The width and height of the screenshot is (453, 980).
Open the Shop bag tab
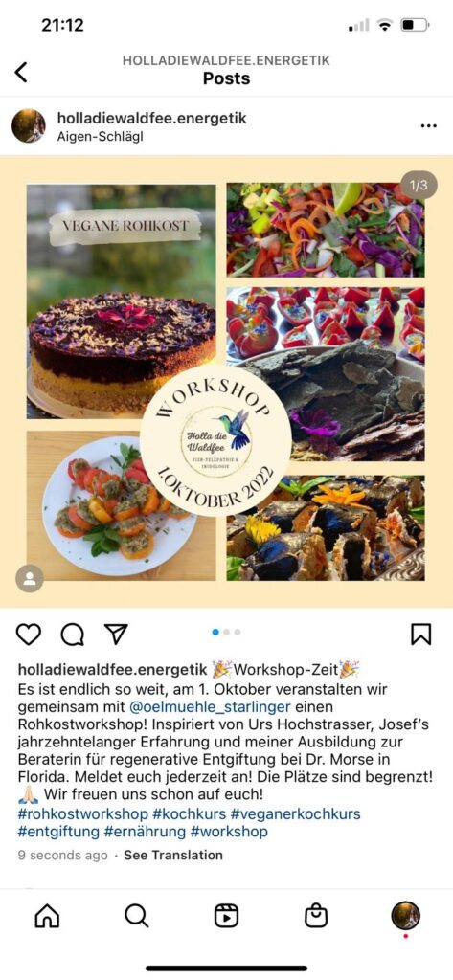316,916
